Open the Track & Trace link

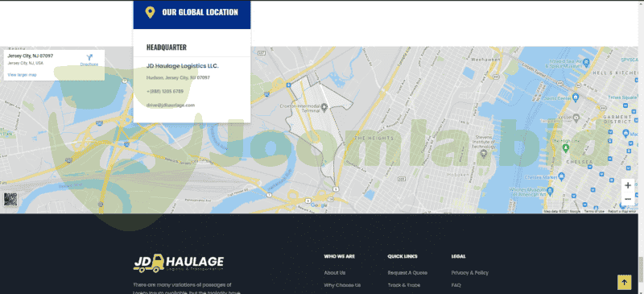(404, 285)
